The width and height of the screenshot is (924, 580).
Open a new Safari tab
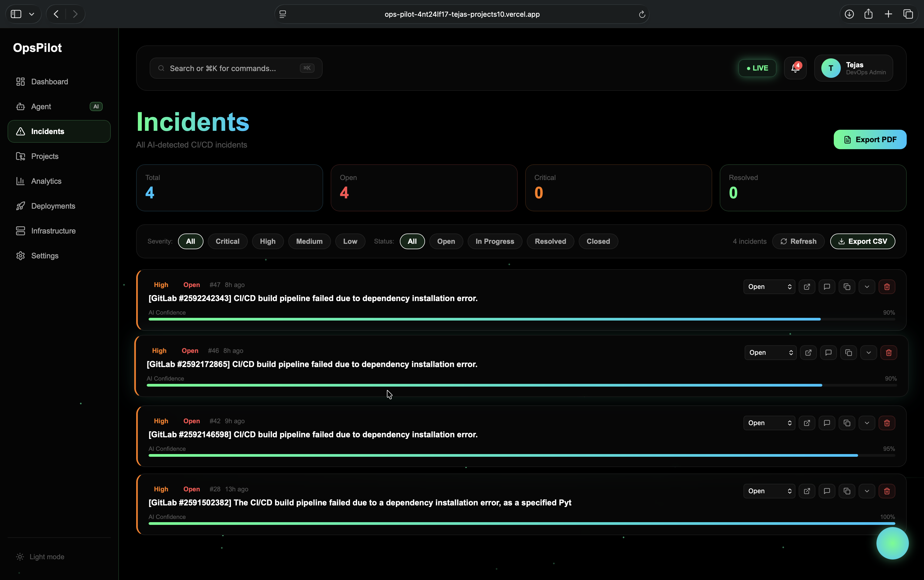point(888,14)
